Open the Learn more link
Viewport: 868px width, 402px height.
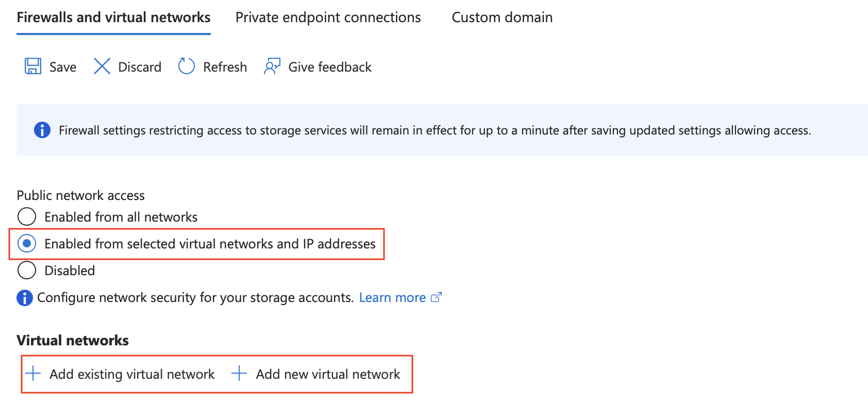[392, 298]
